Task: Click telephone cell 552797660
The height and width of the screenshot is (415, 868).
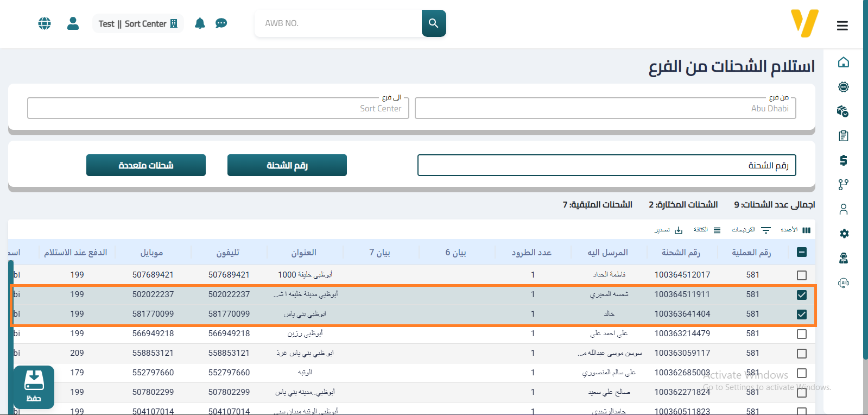Action: (x=229, y=373)
